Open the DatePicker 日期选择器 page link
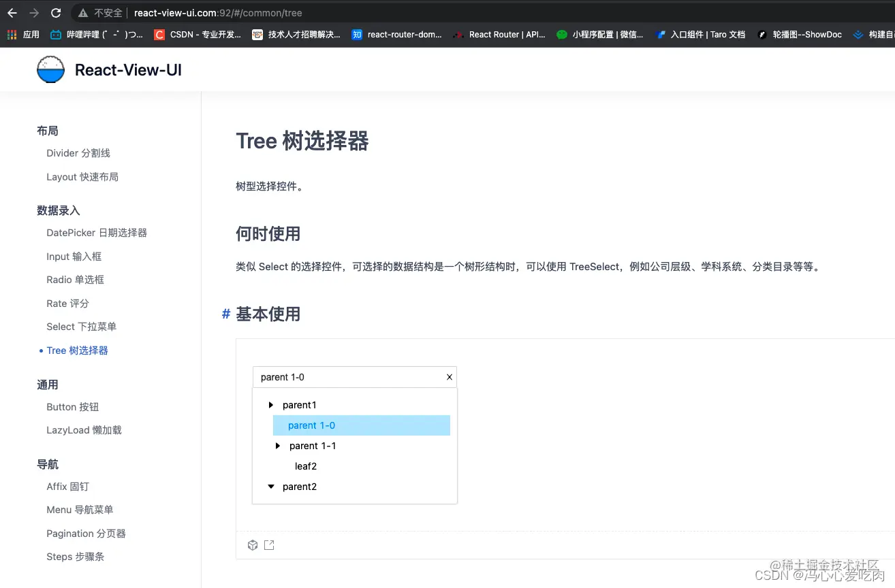 [x=96, y=232]
